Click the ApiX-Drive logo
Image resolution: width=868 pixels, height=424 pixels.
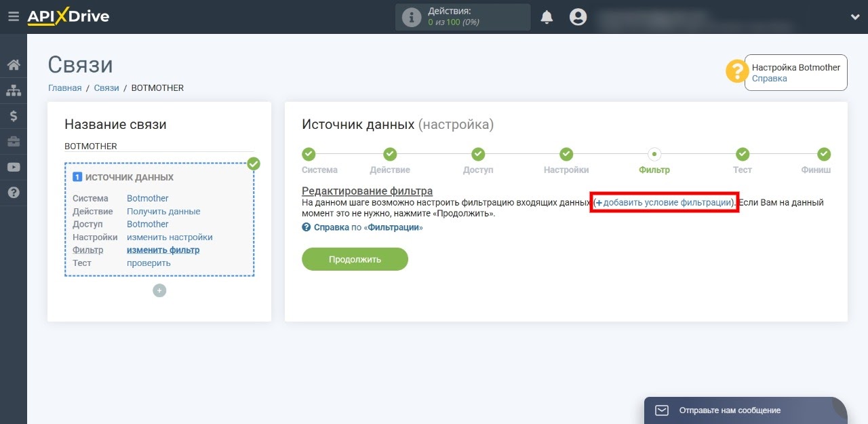68,16
